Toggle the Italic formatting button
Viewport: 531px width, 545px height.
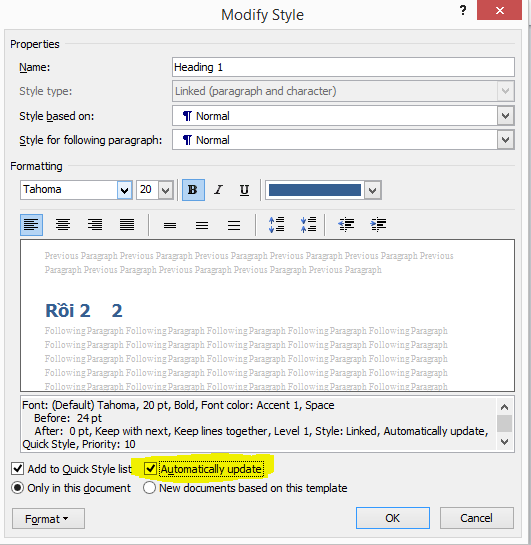(x=218, y=190)
